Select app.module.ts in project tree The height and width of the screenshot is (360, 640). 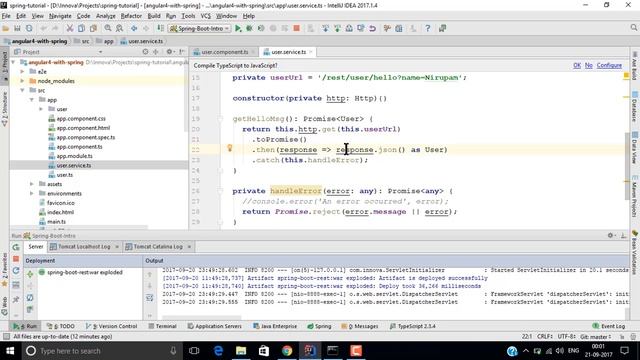point(74,156)
